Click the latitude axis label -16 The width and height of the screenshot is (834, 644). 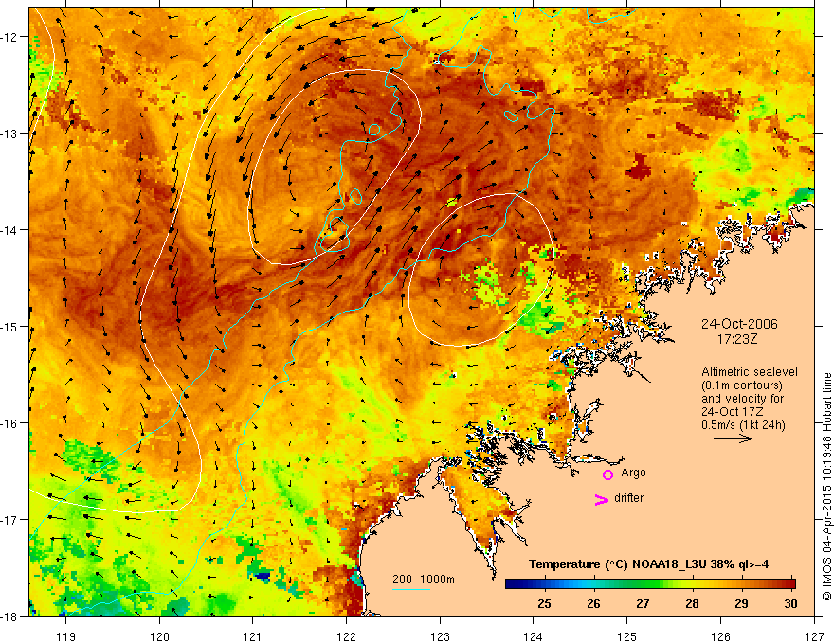[9, 423]
